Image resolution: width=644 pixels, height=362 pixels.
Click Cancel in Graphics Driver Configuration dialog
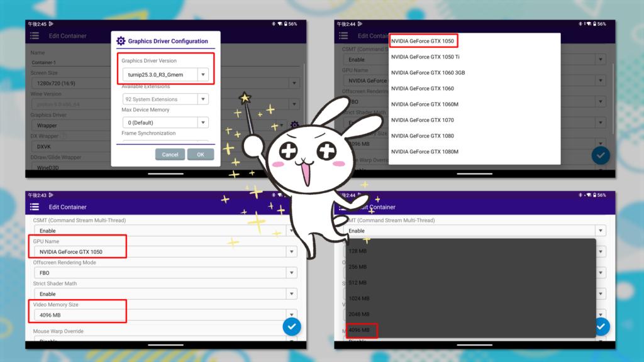[170, 155]
